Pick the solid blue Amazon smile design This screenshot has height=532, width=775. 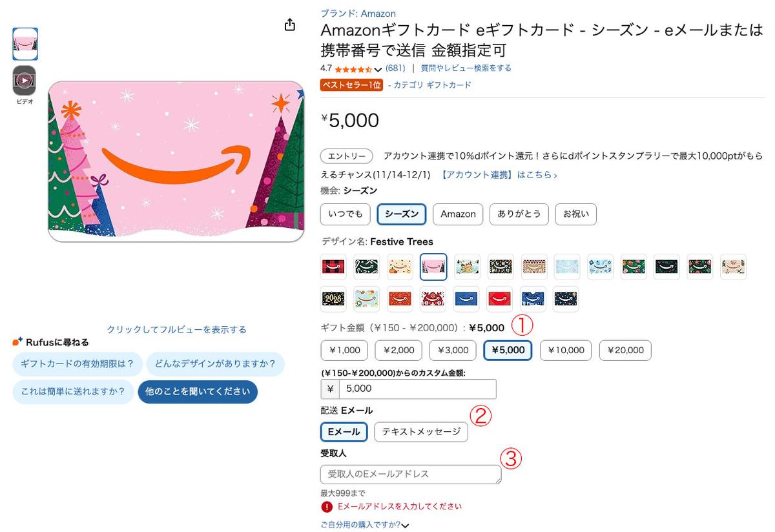coord(466,298)
